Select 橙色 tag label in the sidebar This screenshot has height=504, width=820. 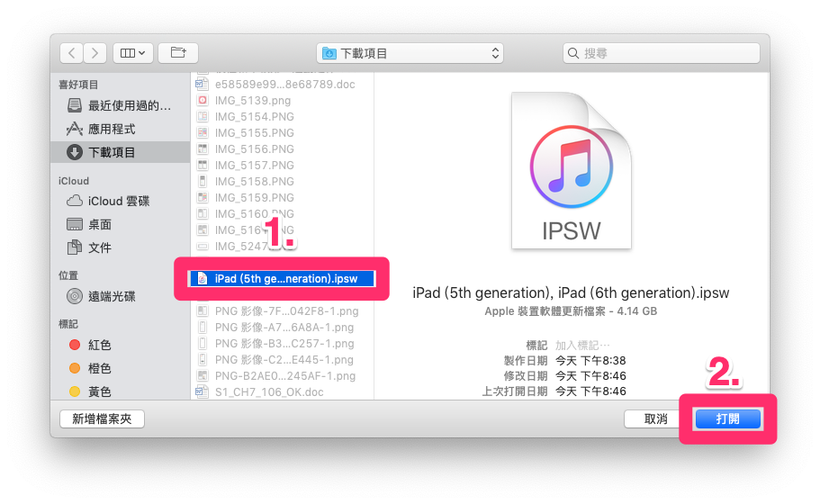(99, 368)
